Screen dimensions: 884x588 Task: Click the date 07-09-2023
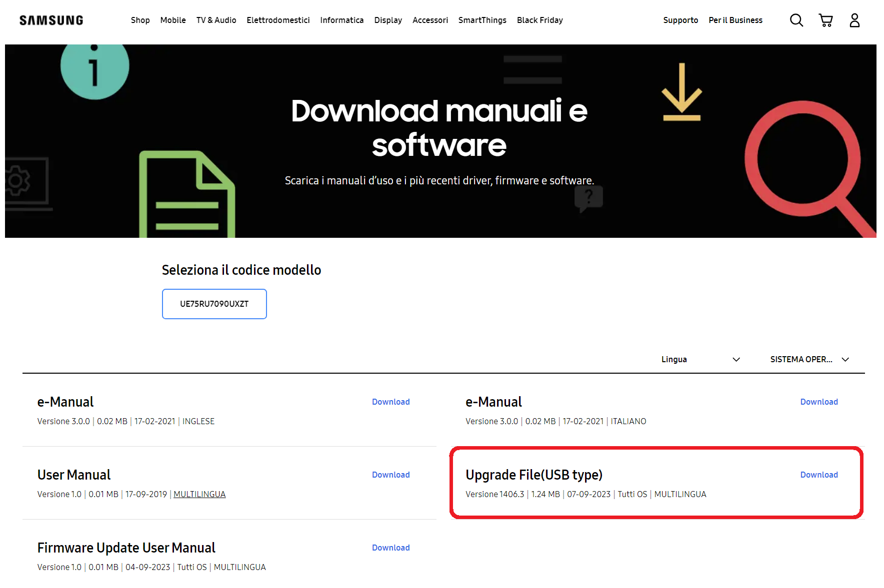click(x=588, y=494)
